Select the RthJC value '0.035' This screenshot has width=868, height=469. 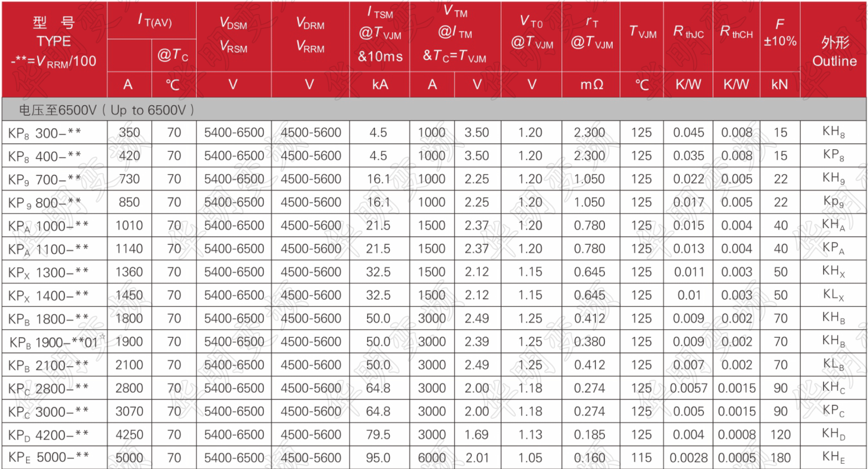(689, 156)
